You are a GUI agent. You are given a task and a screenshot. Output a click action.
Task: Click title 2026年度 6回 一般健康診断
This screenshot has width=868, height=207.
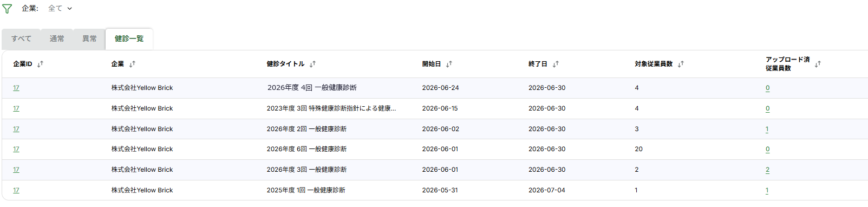(306, 149)
